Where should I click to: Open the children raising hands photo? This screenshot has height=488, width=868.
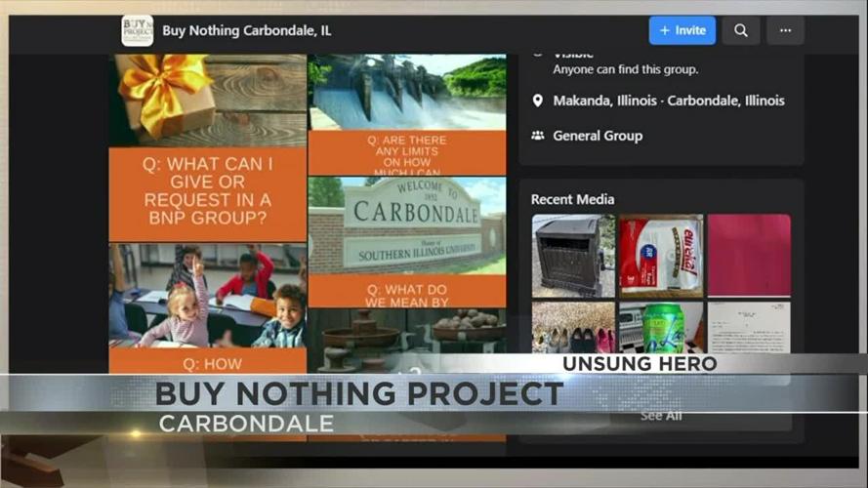pyautogui.click(x=208, y=296)
